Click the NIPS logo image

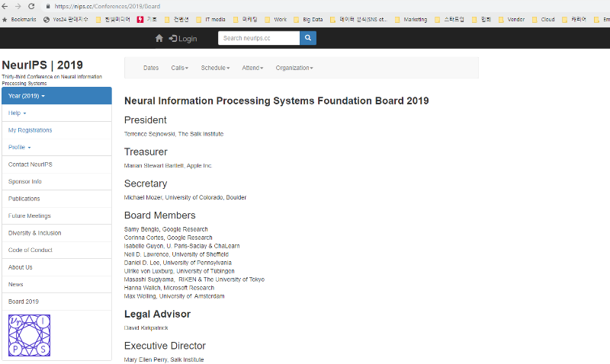29,335
